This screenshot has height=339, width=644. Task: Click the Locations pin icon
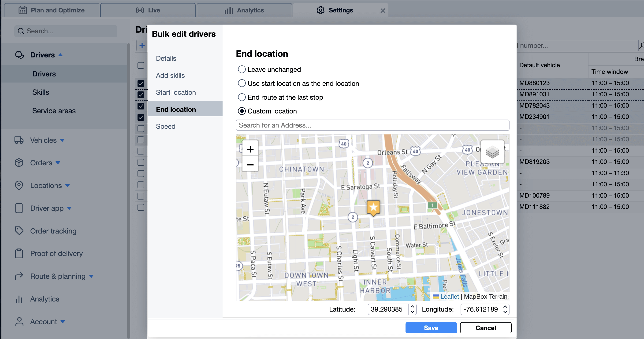click(x=19, y=185)
